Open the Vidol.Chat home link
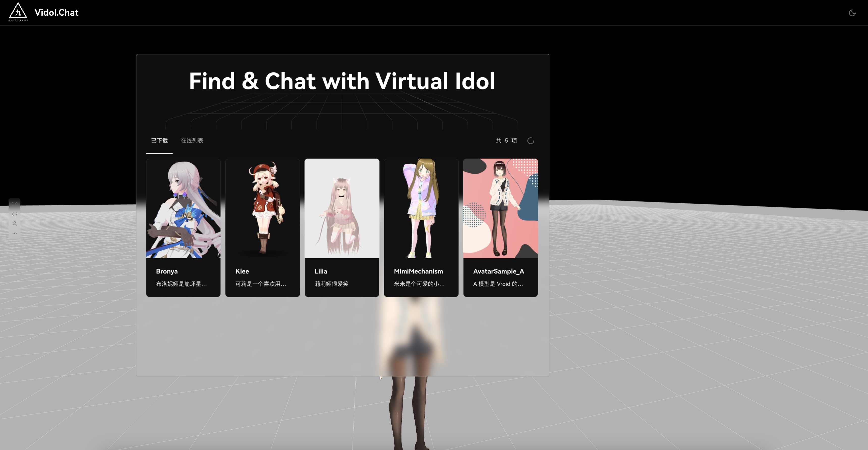The width and height of the screenshot is (868, 450). (56, 12)
